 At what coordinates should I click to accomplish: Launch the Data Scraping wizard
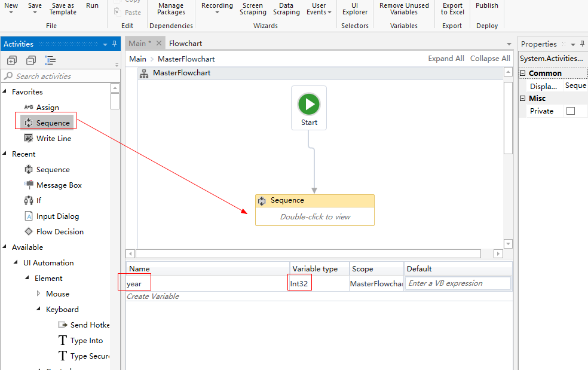[286, 8]
